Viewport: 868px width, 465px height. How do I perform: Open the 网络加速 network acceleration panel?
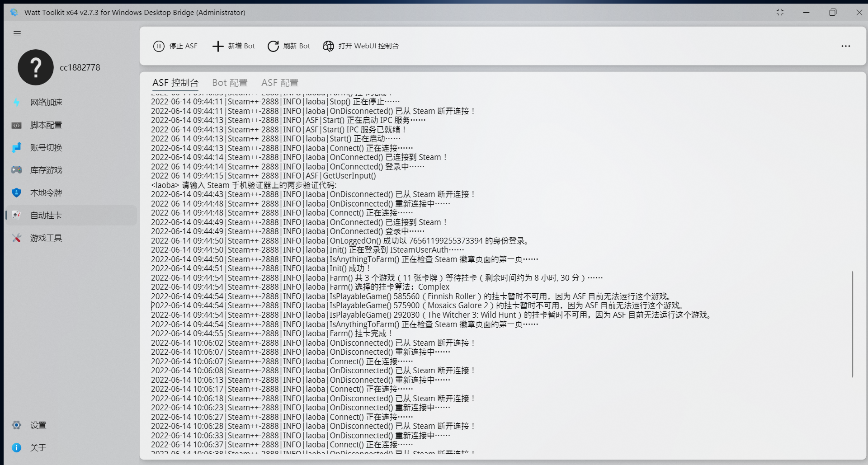[45, 102]
